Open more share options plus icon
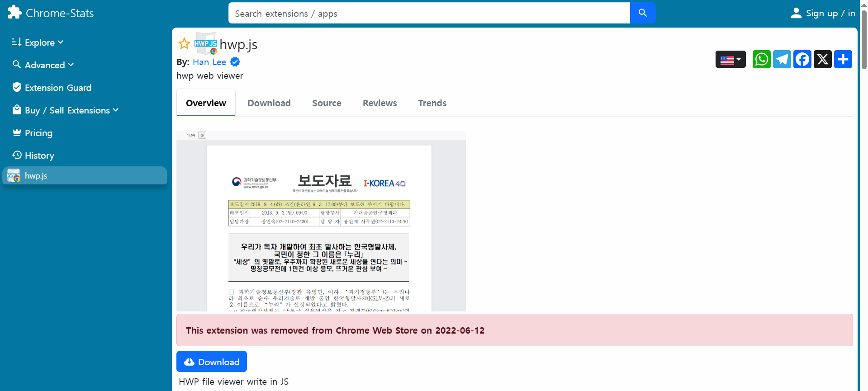This screenshot has height=391, width=868. (843, 59)
